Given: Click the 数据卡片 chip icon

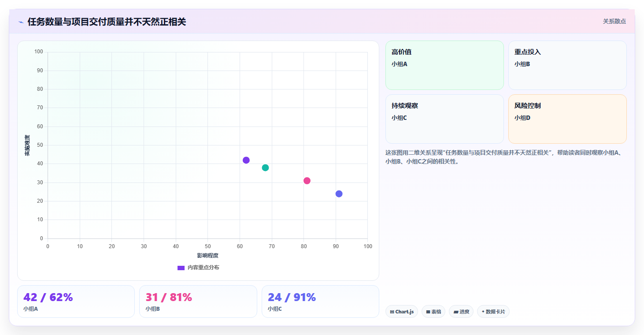Looking at the screenshot, I should pyautogui.click(x=483, y=312).
